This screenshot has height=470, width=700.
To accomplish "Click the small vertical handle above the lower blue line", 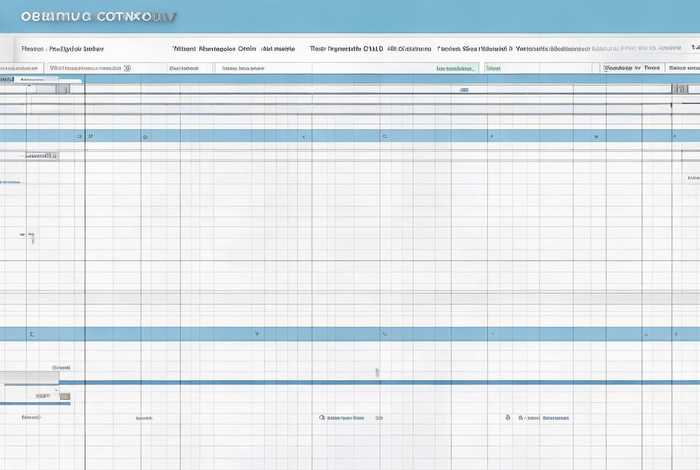I will 377,372.
